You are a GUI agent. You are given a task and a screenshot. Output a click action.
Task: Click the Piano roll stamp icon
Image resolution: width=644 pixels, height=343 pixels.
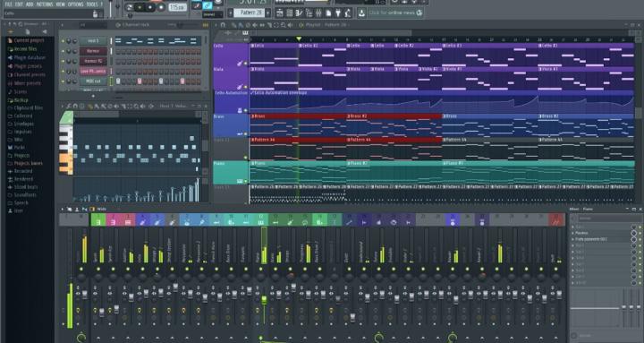(x=81, y=106)
